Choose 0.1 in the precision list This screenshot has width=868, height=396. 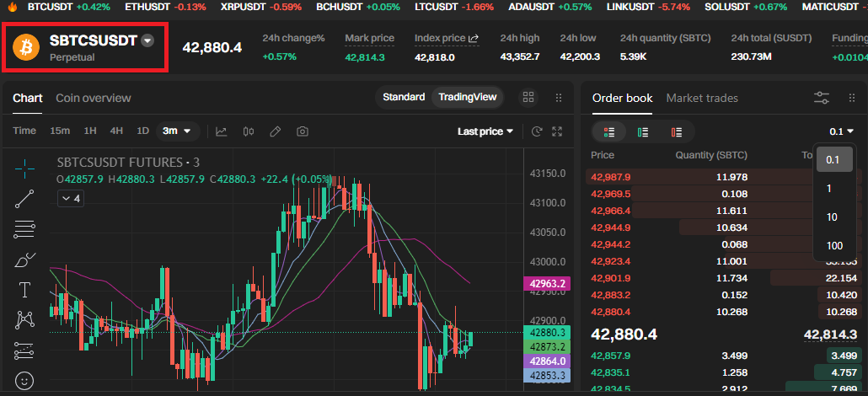pyautogui.click(x=834, y=159)
